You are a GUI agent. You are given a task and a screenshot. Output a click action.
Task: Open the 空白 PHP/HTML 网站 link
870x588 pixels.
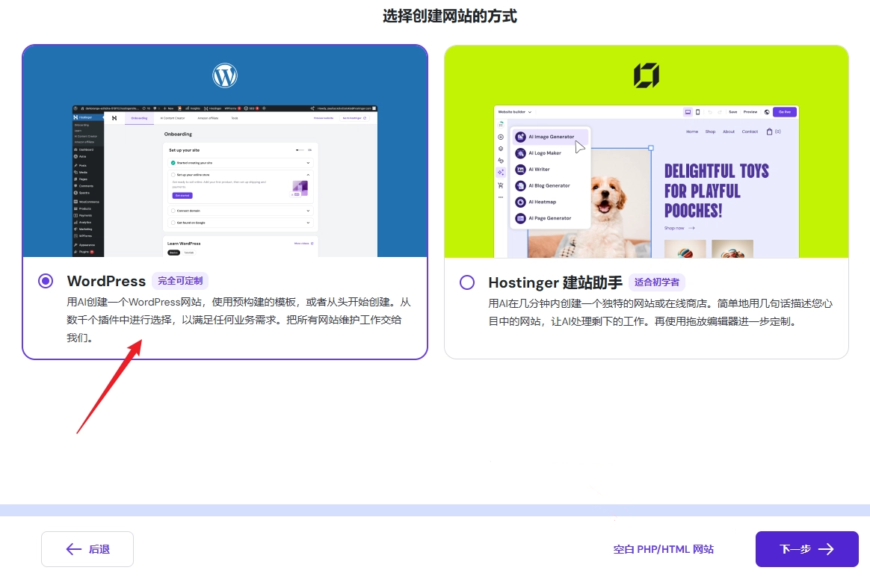[663, 549]
